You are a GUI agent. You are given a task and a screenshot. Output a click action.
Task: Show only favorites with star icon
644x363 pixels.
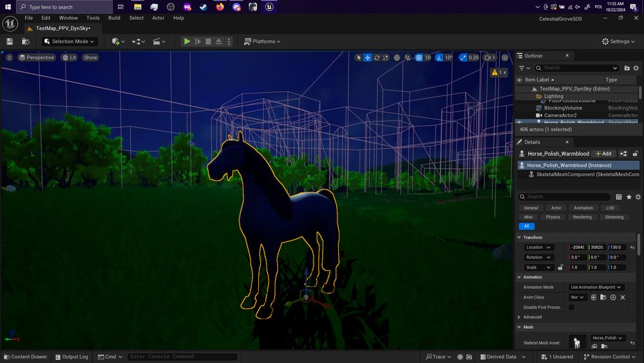(629, 197)
